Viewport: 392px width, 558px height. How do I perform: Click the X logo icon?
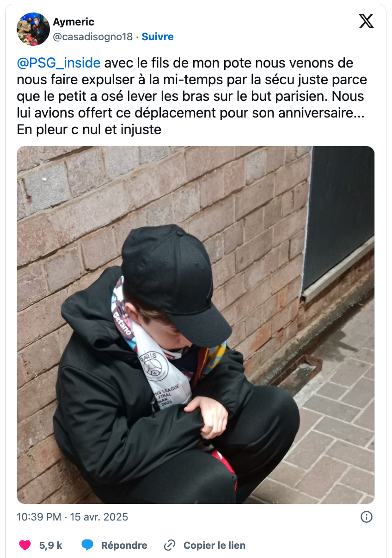tap(366, 21)
